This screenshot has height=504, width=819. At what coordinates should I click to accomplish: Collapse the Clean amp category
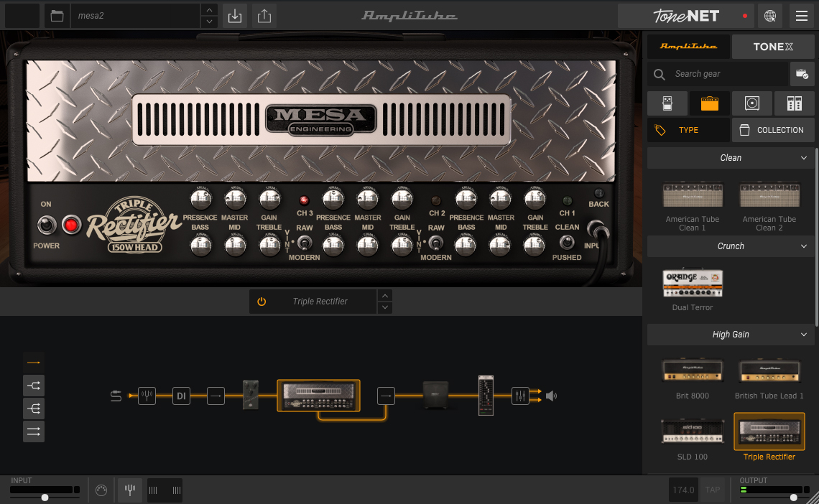click(804, 158)
